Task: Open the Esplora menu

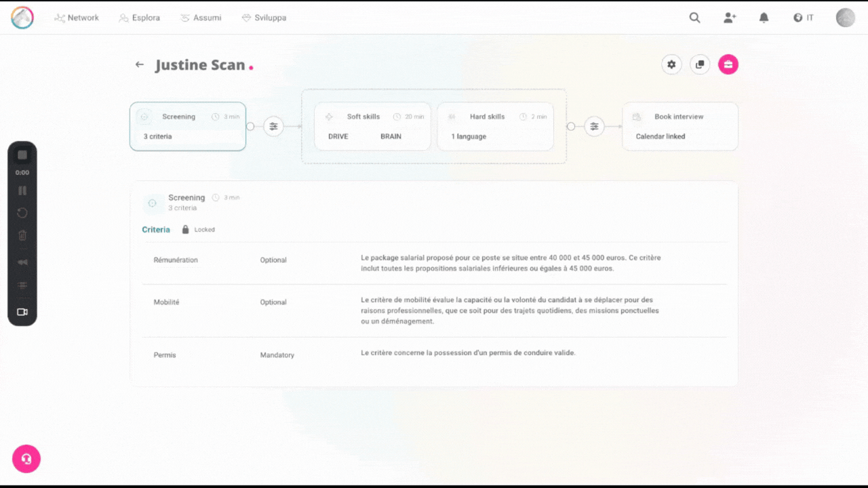Action: click(x=140, y=18)
